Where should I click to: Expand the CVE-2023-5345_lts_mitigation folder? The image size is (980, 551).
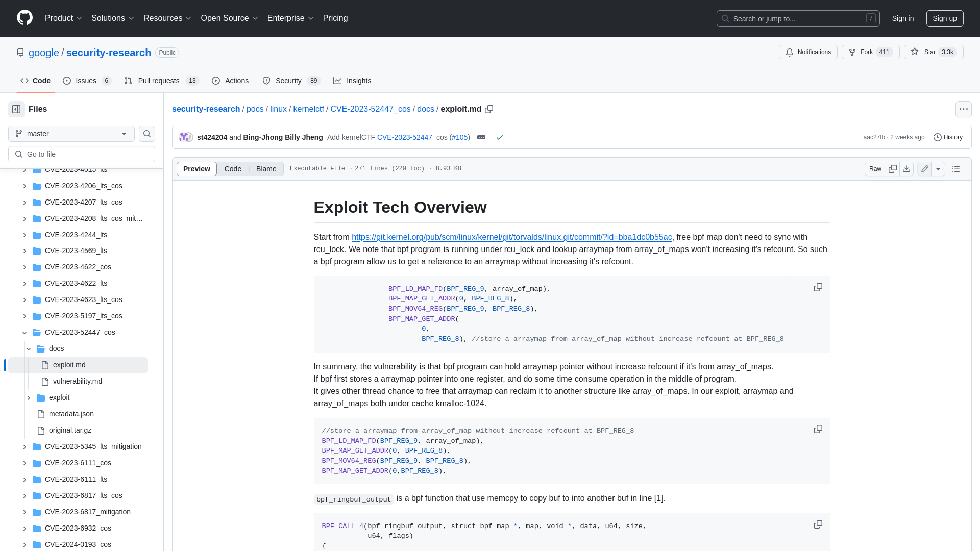[x=24, y=447]
